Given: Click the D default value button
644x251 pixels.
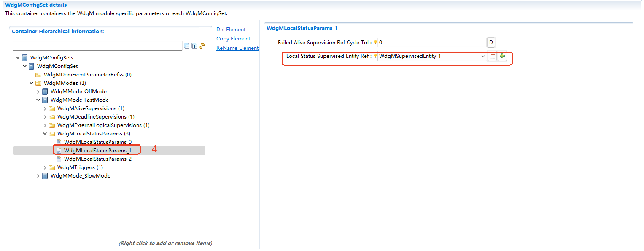Looking at the screenshot, I should tap(491, 43).
